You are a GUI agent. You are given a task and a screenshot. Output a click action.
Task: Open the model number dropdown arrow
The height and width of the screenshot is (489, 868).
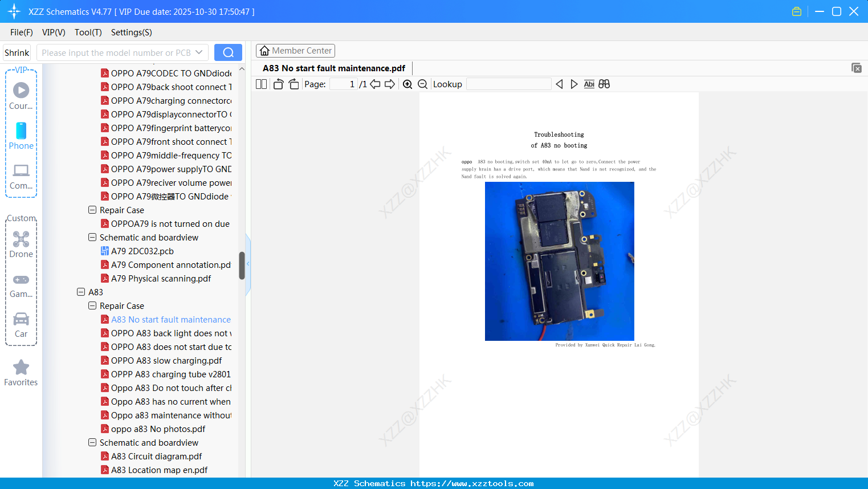[199, 52]
